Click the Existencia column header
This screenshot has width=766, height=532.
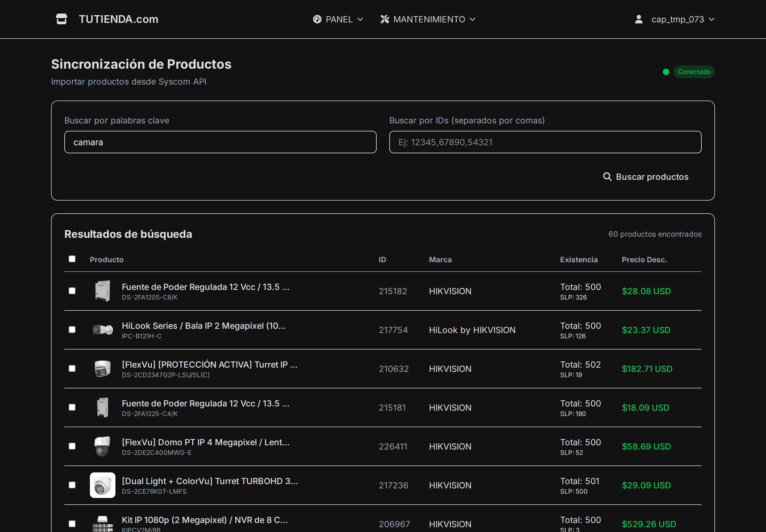point(579,260)
